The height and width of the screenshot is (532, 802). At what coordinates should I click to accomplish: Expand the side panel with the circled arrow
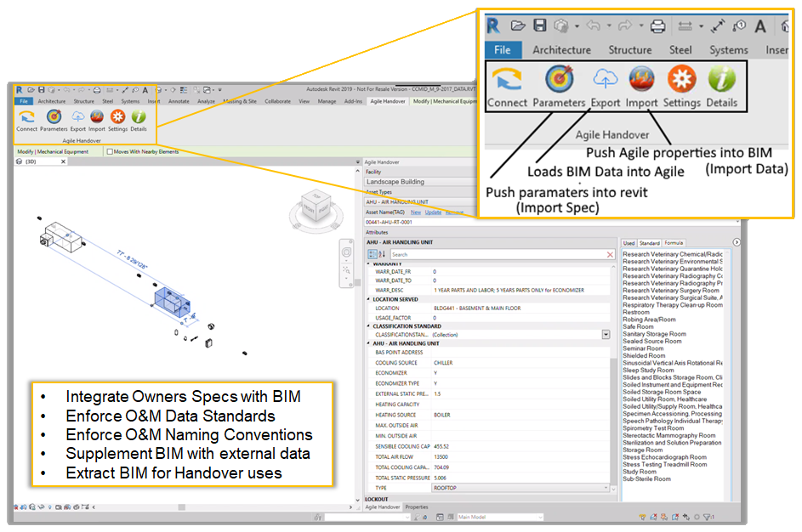pos(737,242)
